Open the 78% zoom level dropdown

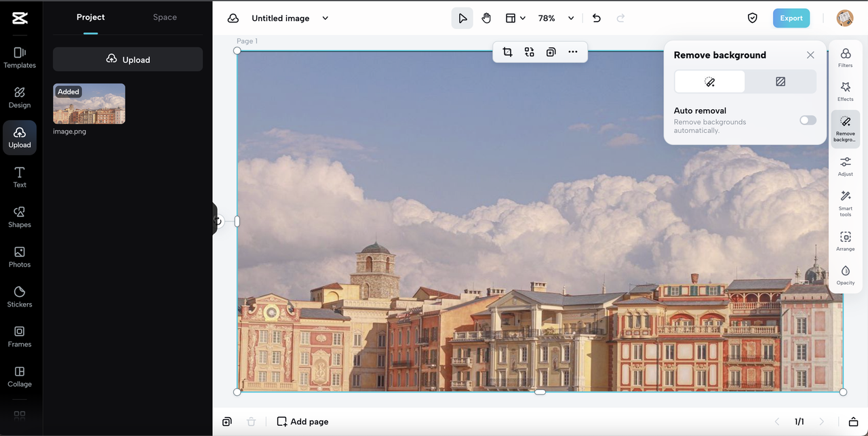[556, 18]
